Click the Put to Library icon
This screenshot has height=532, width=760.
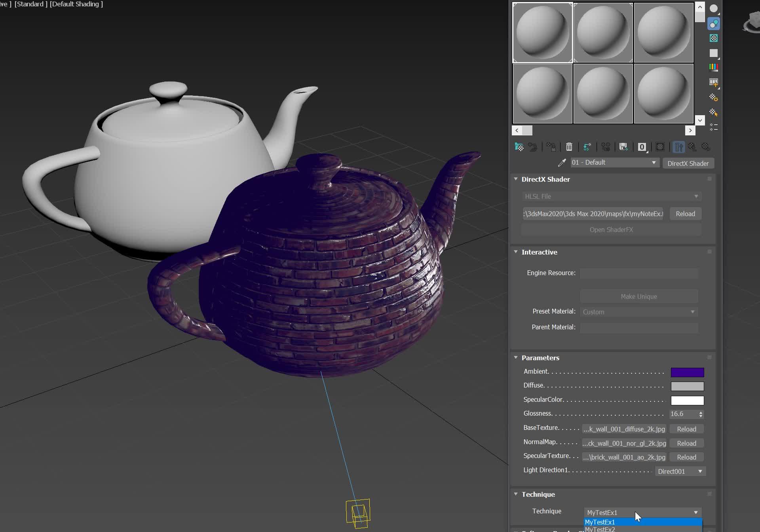[624, 147]
